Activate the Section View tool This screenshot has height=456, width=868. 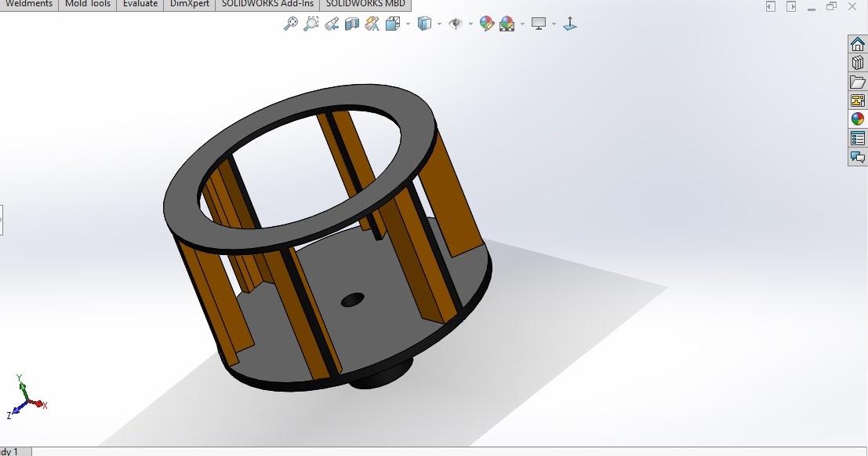click(351, 24)
